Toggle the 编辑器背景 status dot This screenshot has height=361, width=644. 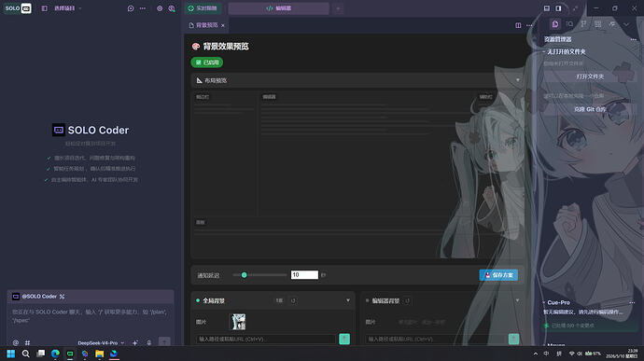367,300
